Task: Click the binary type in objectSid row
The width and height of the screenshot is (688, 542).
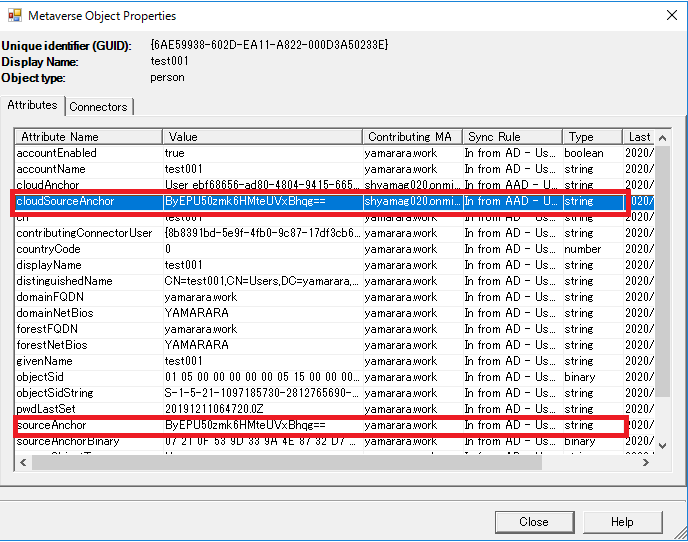Action: [580, 377]
